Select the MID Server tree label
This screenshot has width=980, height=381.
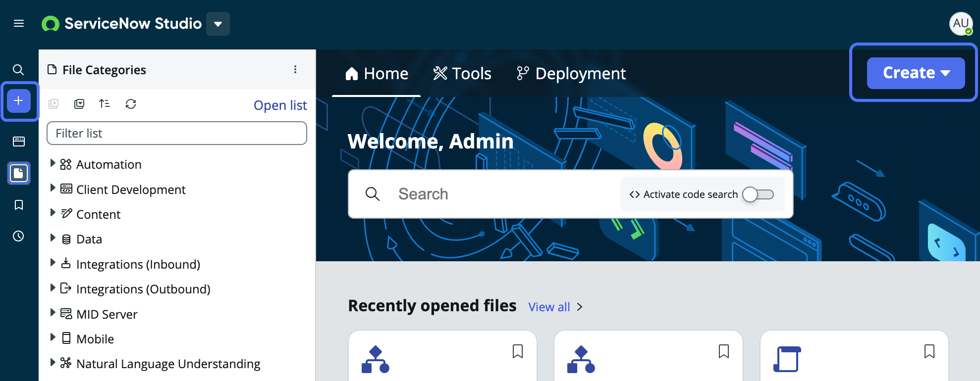[x=107, y=314]
